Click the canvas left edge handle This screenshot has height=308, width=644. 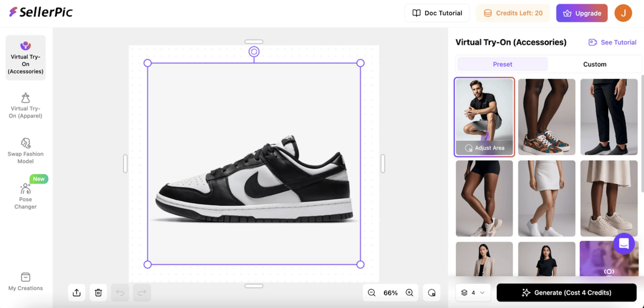tap(125, 164)
